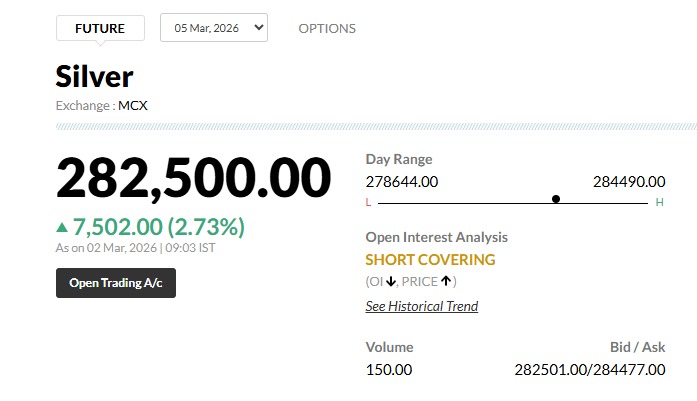Screen dimensions: 697x401
Task: Click the PRICE up arrow icon
Action: coord(446,281)
